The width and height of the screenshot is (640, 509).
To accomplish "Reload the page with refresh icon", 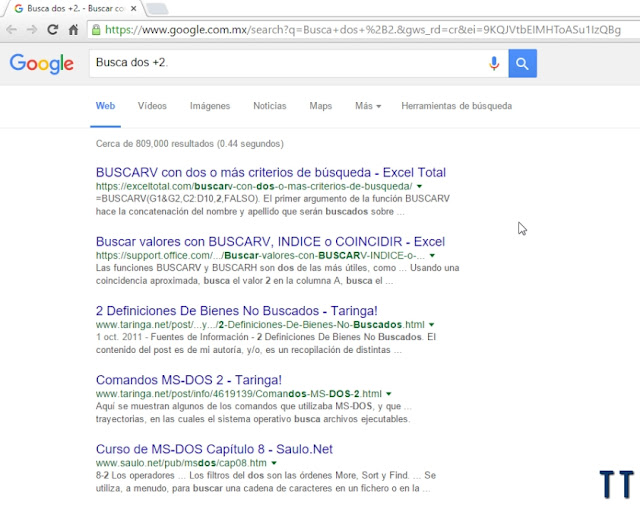I will [x=52, y=30].
